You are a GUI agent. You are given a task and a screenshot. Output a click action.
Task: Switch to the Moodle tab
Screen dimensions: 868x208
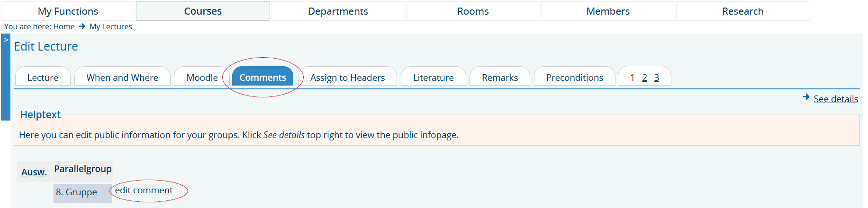click(x=202, y=77)
